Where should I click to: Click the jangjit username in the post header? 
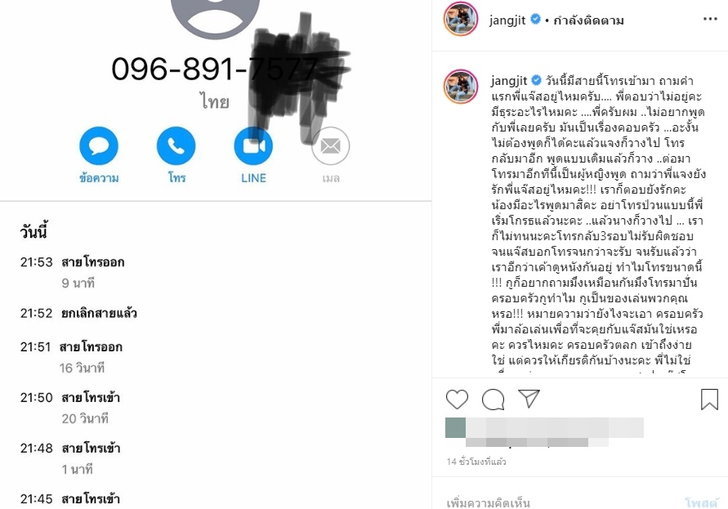tap(507, 20)
